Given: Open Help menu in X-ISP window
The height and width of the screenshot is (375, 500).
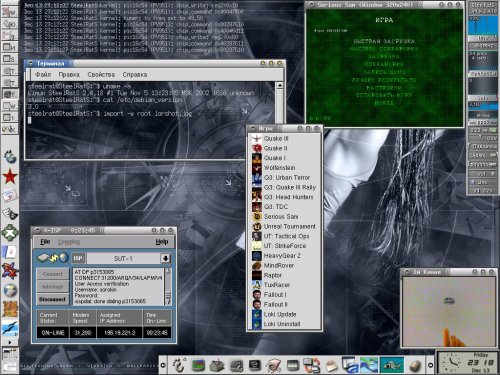Looking at the screenshot, I should (x=162, y=242).
